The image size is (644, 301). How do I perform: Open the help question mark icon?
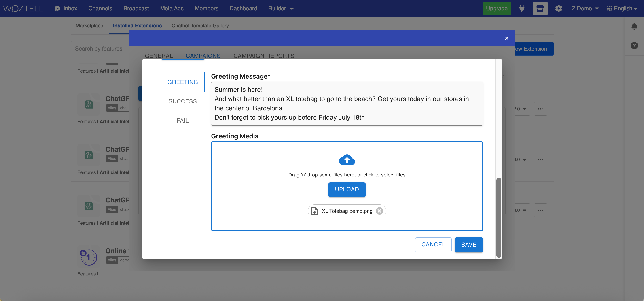pyautogui.click(x=634, y=46)
